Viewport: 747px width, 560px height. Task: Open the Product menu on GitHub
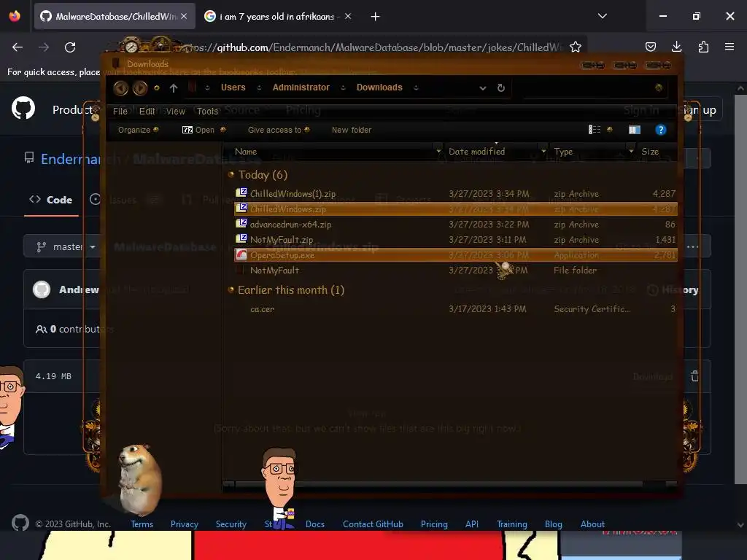pyautogui.click(x=72, y=110)
